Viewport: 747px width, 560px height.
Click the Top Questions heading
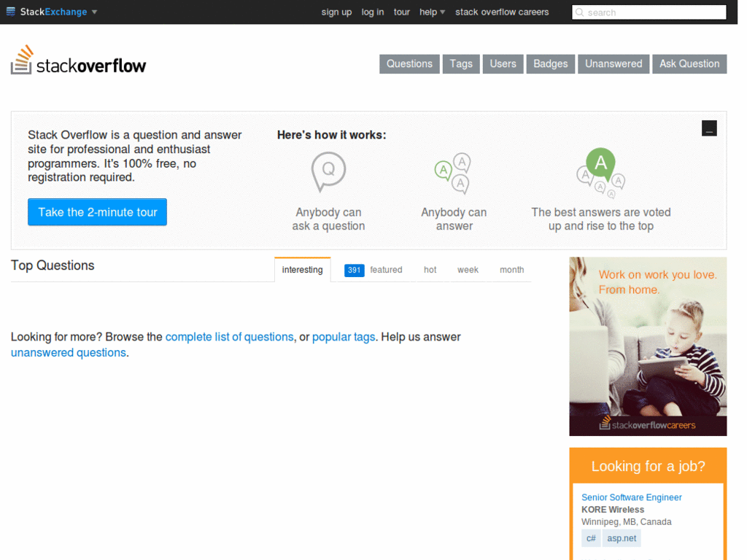tap(53, 265)
